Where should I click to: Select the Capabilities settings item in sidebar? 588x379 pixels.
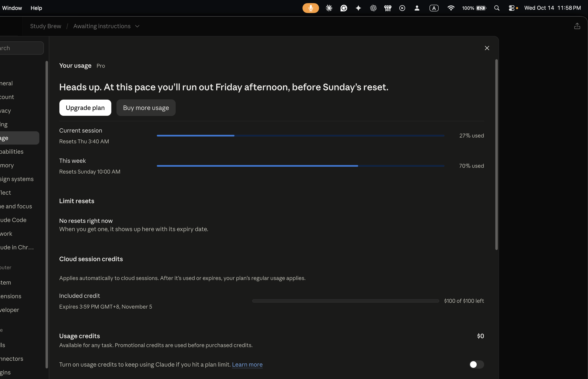(19, 152)
